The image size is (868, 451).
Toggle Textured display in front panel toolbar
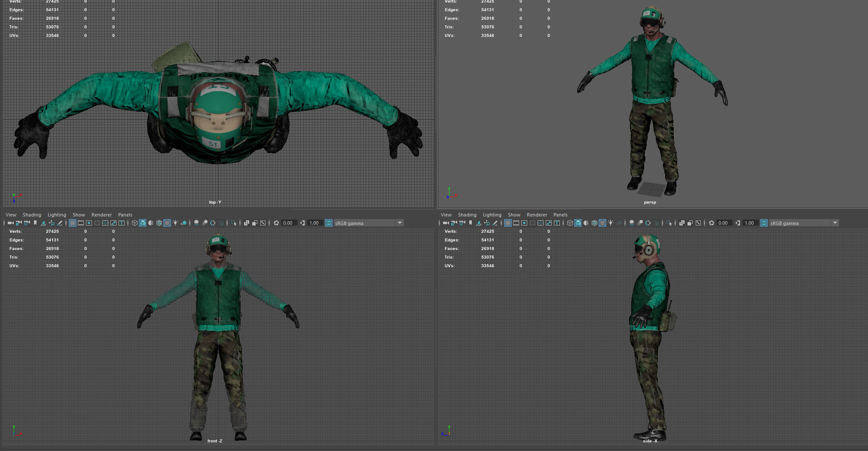pyautogui.click(x=167, y=223)
